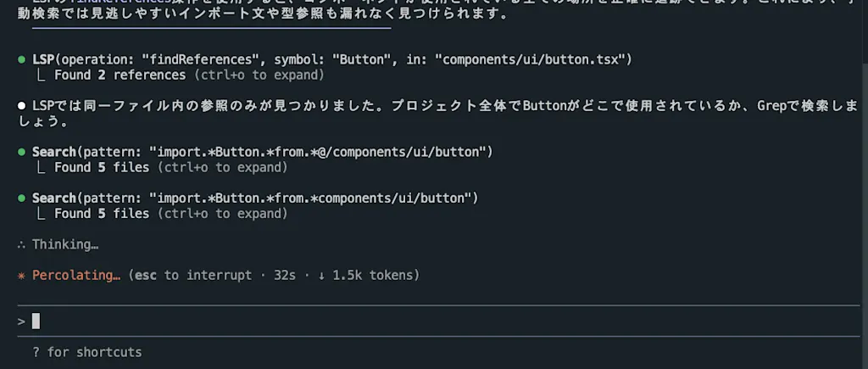Click the green dot beside LSP findReferences

tap(21, 60)
